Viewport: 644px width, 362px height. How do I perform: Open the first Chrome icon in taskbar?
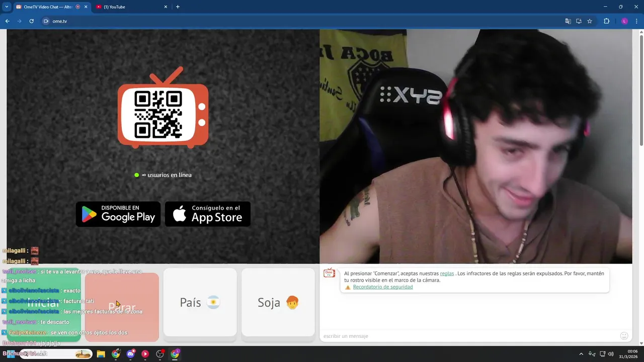point(116,354)
